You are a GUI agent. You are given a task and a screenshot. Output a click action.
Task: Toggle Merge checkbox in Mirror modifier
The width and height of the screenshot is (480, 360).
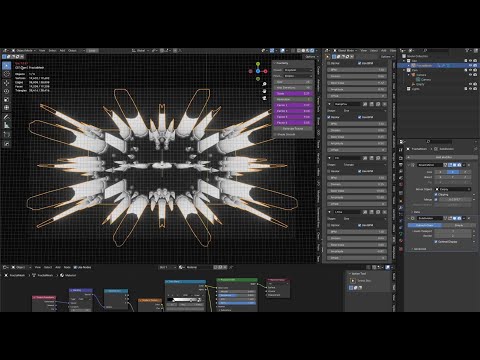point(436,199)
